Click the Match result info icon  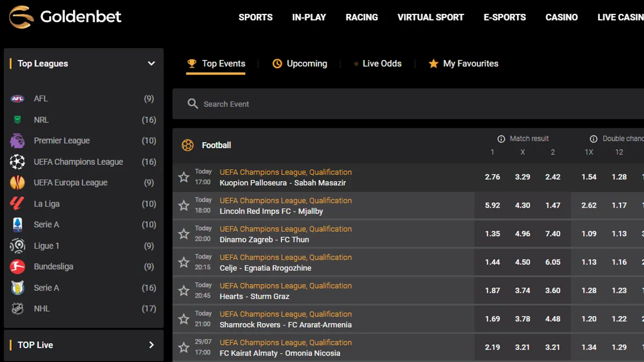[501, 139]
